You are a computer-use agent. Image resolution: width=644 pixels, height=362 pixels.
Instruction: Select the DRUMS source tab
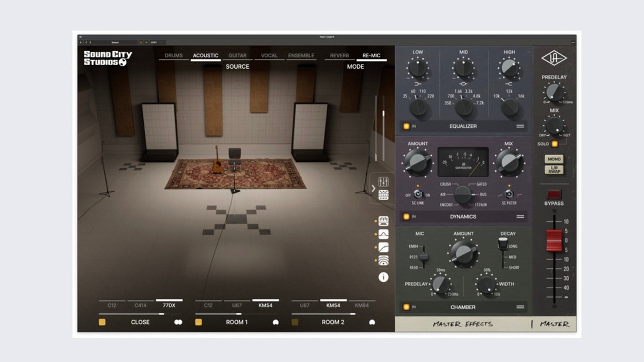[x=174, y=55]
